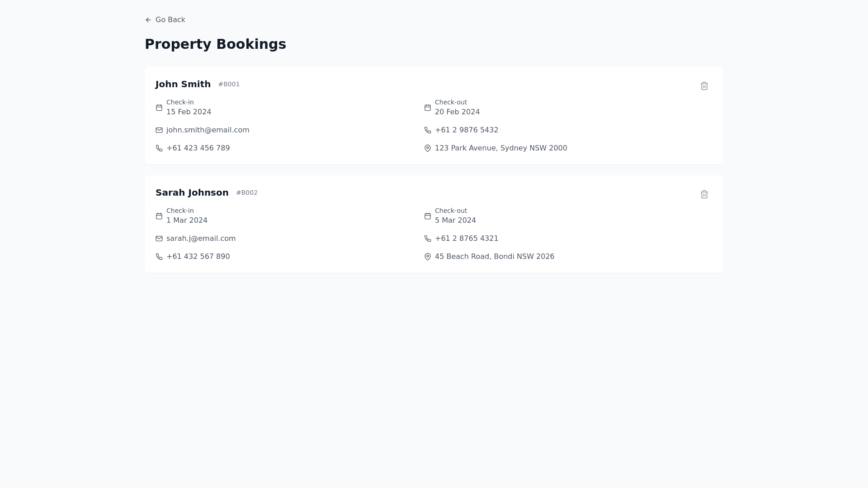This screenshot has width=868, height=488.
Task: Click the envelope icon beside john.smith@email.com
Action: click(x=159, y=130)
